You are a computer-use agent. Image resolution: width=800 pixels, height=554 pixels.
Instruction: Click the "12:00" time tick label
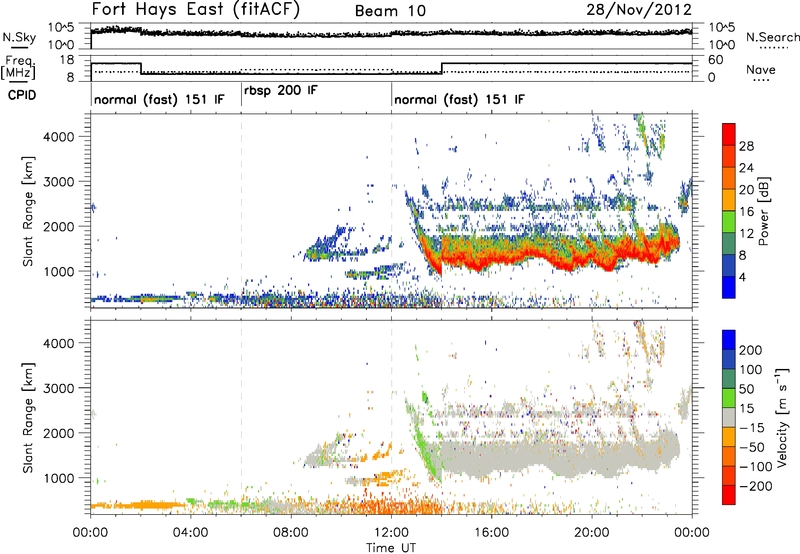[x=391, y=533]
